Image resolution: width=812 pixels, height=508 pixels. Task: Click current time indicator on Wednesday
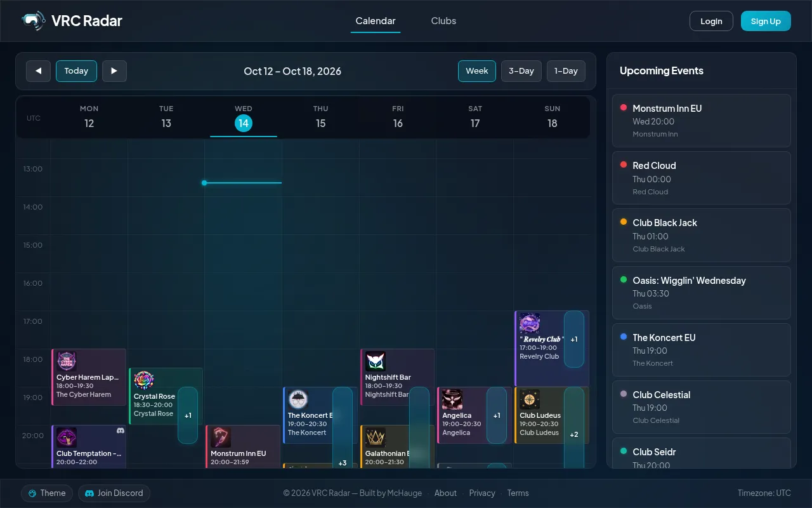click(x=243, y=183)
